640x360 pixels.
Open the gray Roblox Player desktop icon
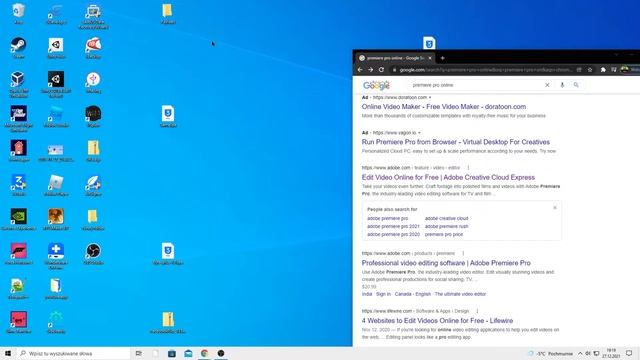coord(56,185)
